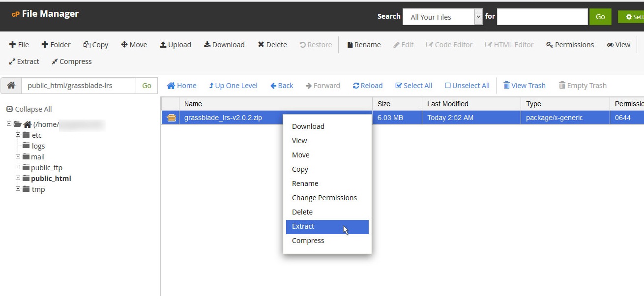Go Up One Level
Image resolution: width=644 pixels, height=305 pixels.
click(233, 86)
